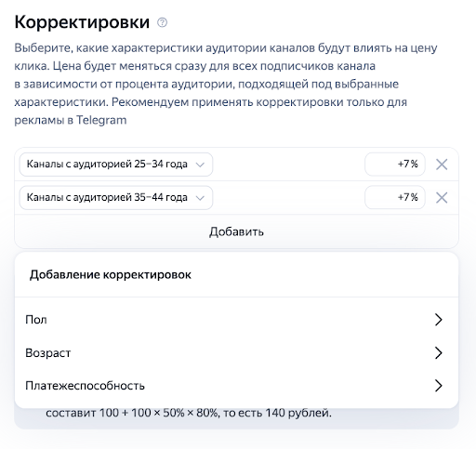The width and height of the screenshot is (476, 449).
Task: Open dropdown Каналы с аудиторией 25–34 года
Action: 116,165
